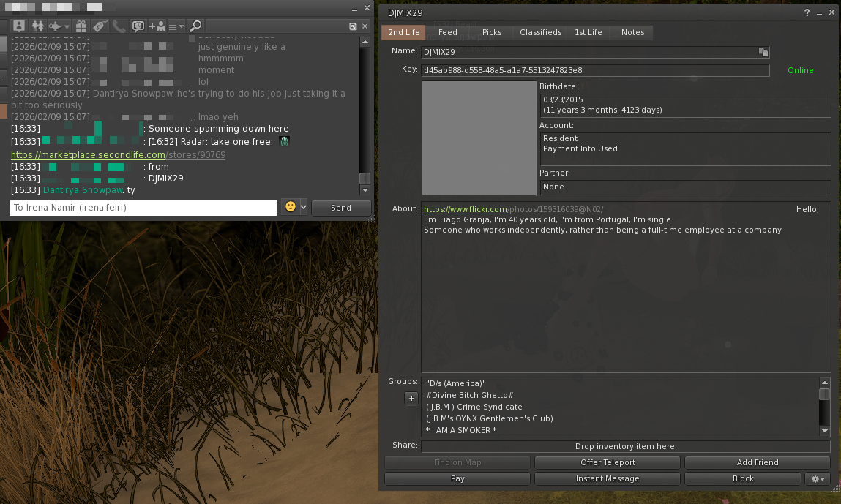Click the Dantirya Snowpaw name in the last chat line
This screenshot has height=504, width=841.
point(83,189)
